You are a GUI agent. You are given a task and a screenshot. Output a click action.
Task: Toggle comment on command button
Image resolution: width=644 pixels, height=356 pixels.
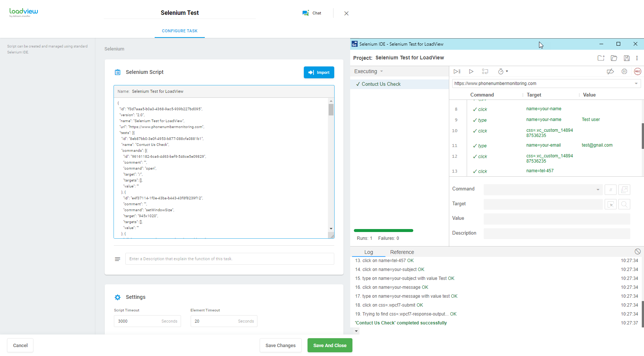[x=611, y=190]
